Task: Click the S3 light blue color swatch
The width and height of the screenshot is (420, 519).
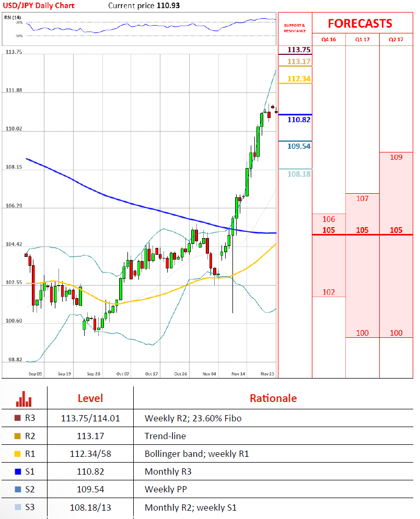Action: click(18, 507)
